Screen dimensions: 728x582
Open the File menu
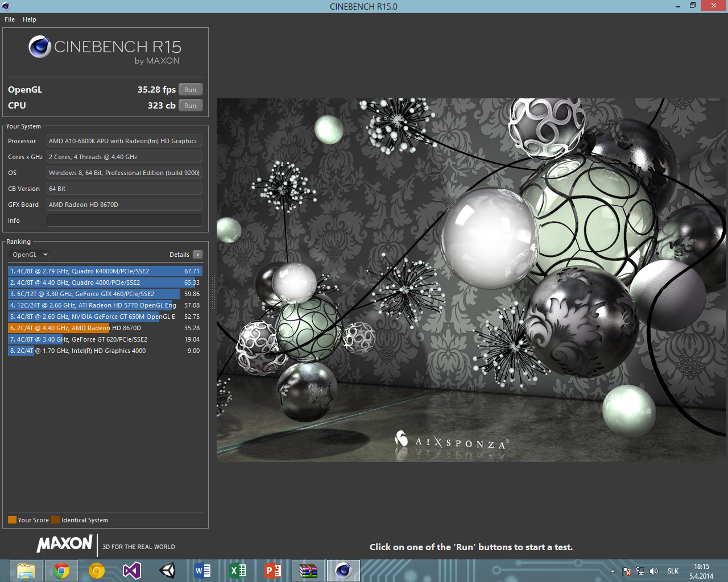(10, 19)
